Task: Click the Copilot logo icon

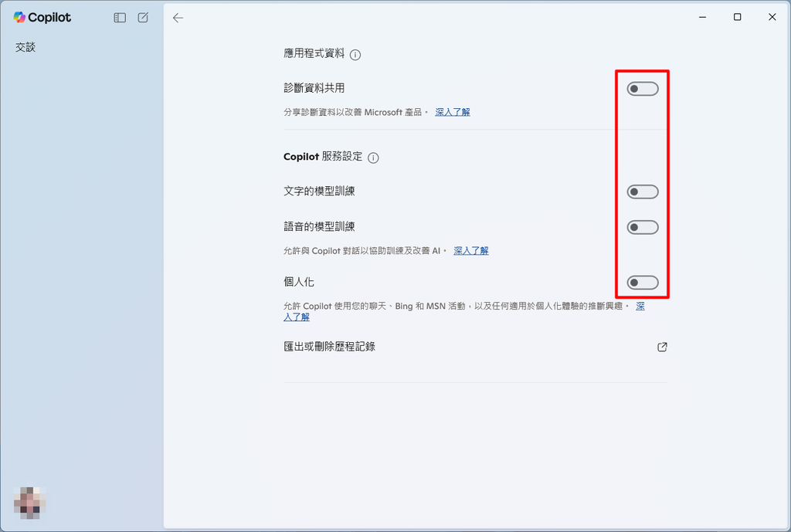Action: point(19,17)
